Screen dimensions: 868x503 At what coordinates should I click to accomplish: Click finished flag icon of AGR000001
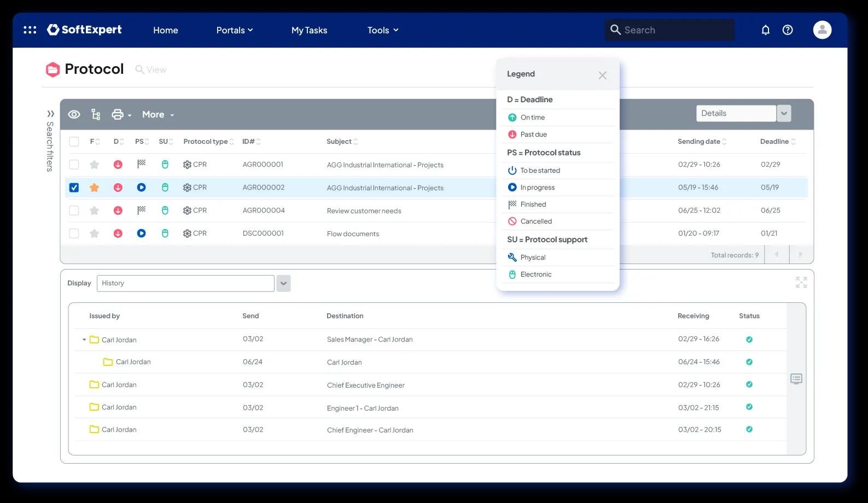point(141,164)
